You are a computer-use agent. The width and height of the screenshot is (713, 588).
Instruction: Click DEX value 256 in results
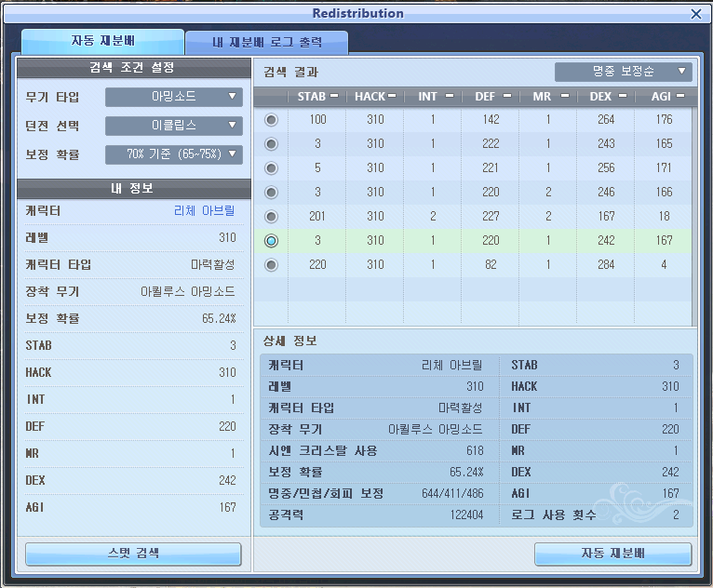606,168
